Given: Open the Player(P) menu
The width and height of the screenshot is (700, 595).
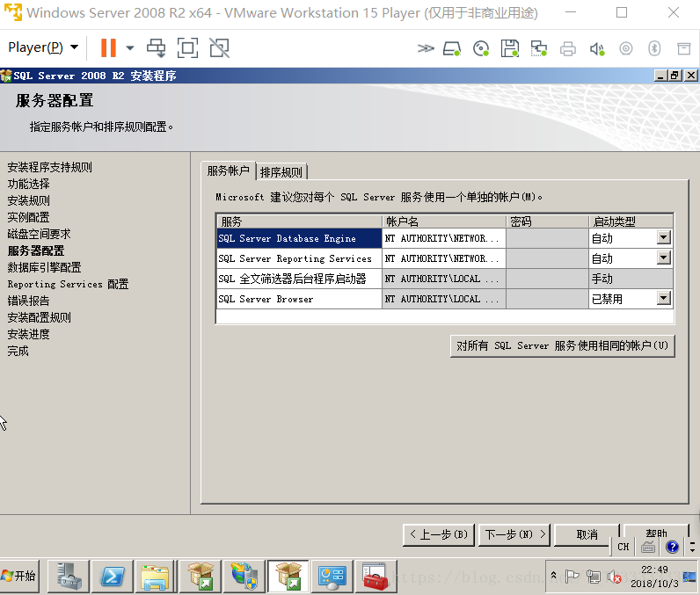Looking at the screenshot, I should (x=43, y=47).
